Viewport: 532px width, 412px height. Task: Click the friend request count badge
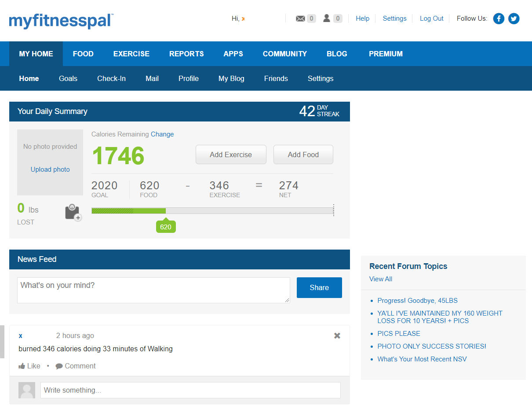click(338, 18)
